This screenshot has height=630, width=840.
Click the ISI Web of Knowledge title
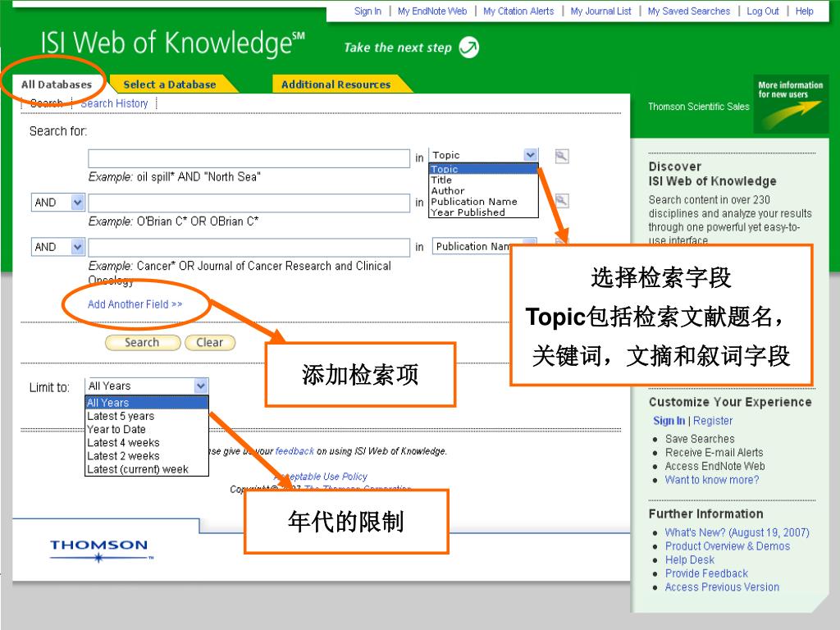172,43
